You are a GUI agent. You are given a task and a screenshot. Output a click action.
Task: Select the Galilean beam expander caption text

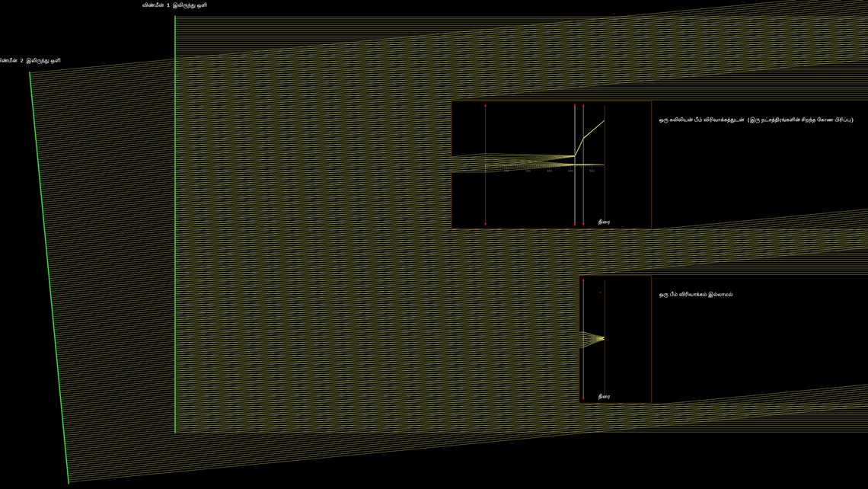point(755,120)
